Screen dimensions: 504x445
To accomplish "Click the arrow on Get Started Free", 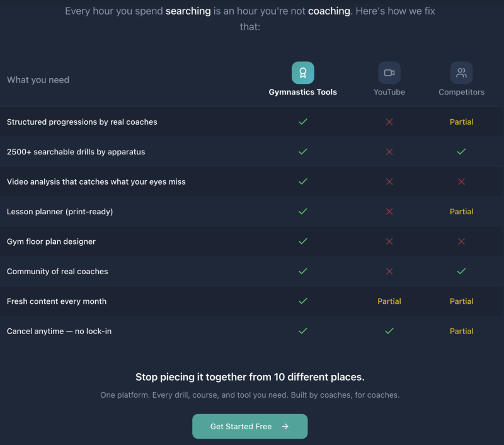I will (285, 427).
